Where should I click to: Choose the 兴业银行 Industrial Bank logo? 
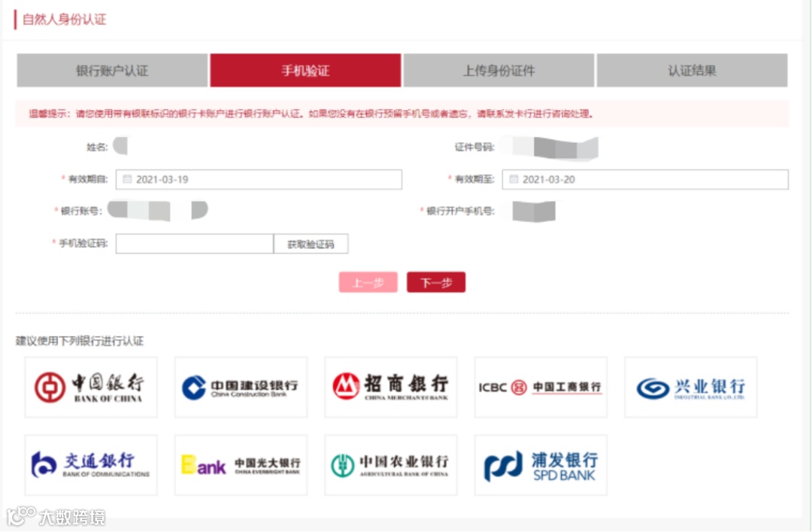pyautogui.click(x=691, y=388)
